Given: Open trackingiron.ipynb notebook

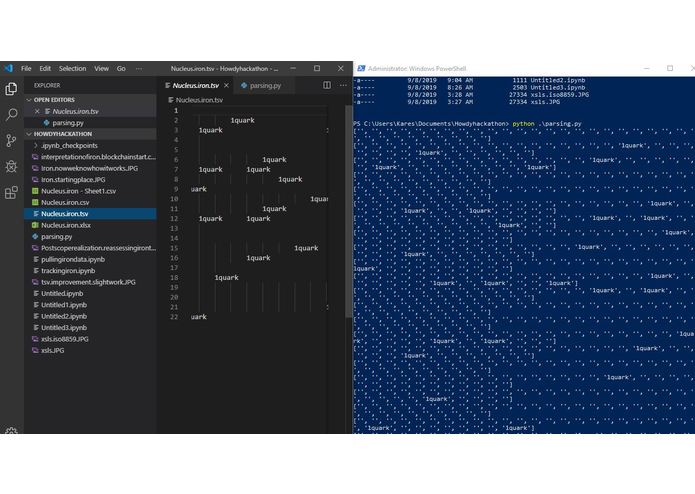Looking at the screenshot, I should click(x=90, y=271).
